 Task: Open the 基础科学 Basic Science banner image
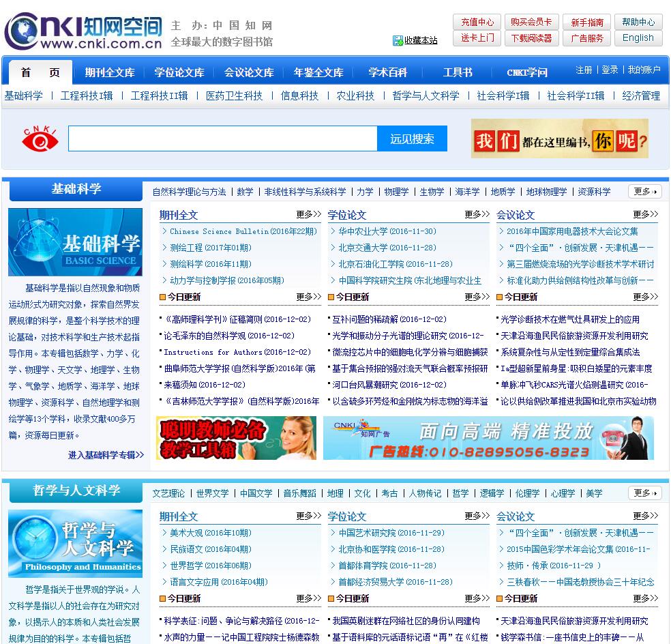point(75,242)
